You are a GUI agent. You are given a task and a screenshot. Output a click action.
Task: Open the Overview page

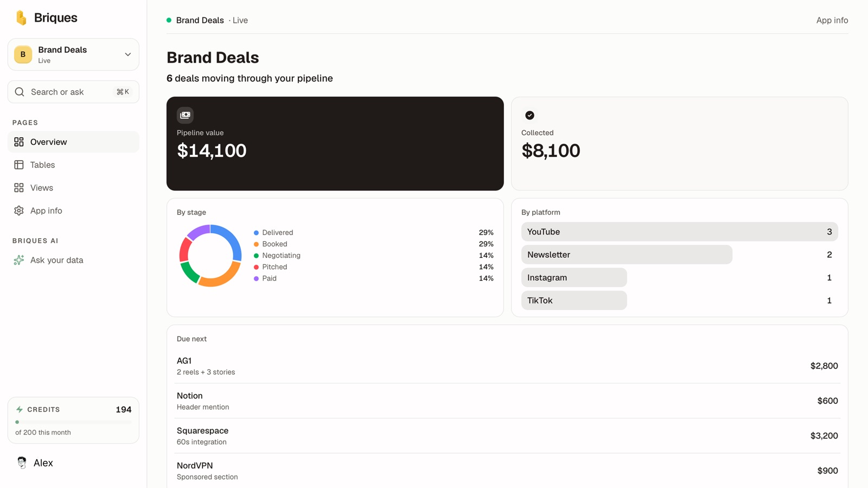coord(73,142)
